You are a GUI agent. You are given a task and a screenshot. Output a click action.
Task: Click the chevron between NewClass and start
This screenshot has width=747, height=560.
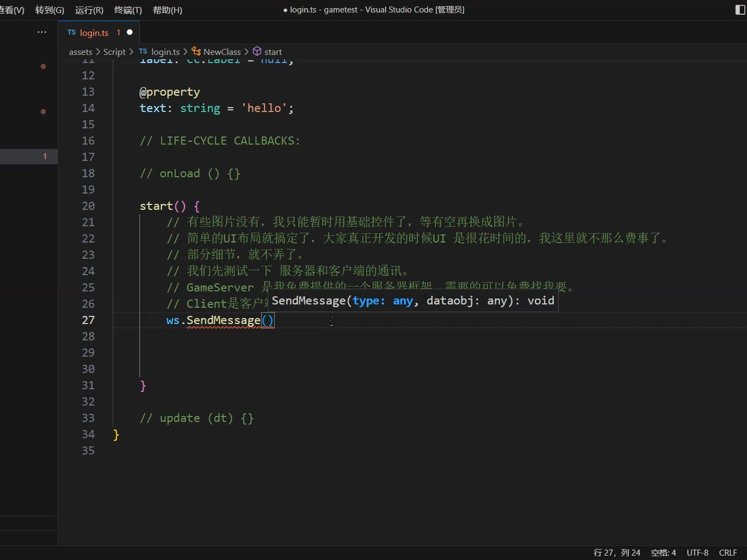click(246, 52)
